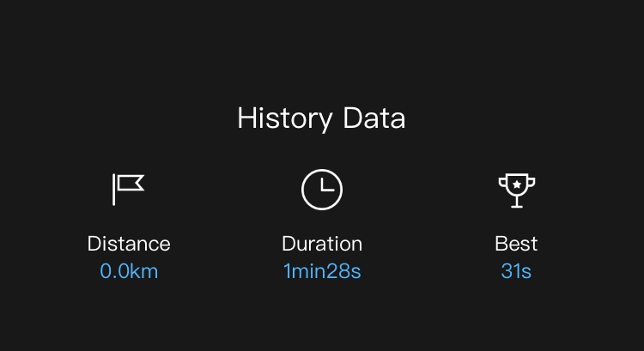Tap the star inside the trophy cup
This screenshot has width=644, height=351.
[517, 185]
